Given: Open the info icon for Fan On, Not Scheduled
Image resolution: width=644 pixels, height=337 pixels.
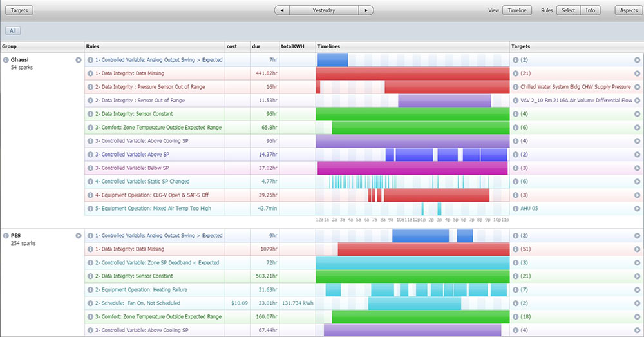Looking at the screenshot, I should 90,303.
